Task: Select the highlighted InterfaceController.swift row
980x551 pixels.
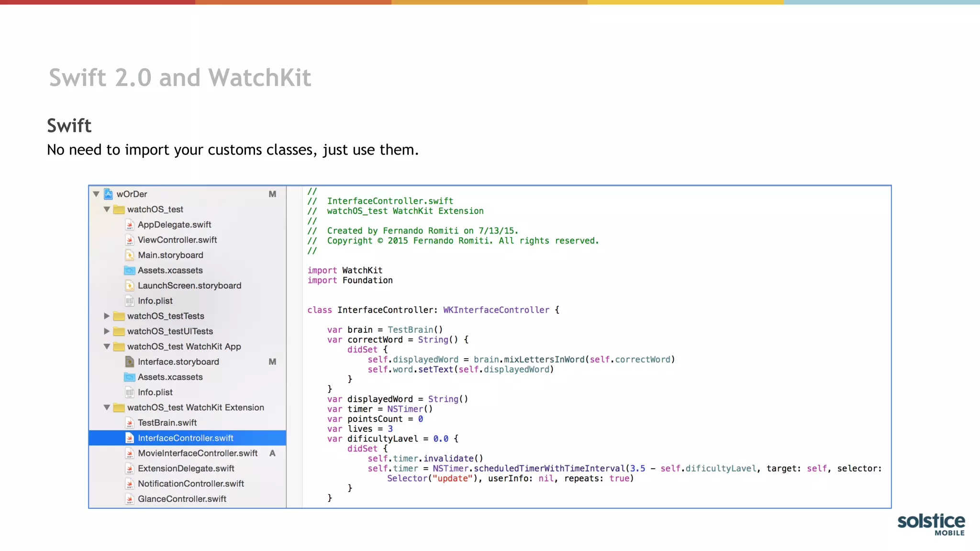Action: pos(188,438)
